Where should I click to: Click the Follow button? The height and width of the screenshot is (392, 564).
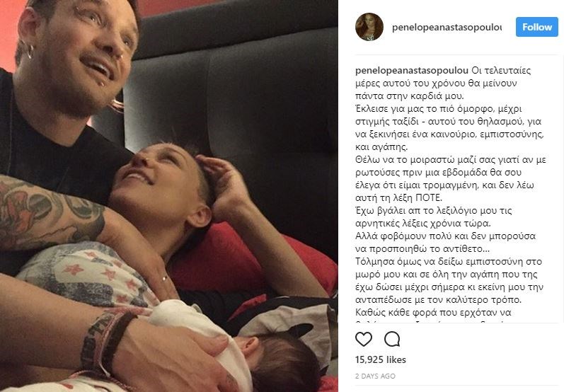[536, 27]
